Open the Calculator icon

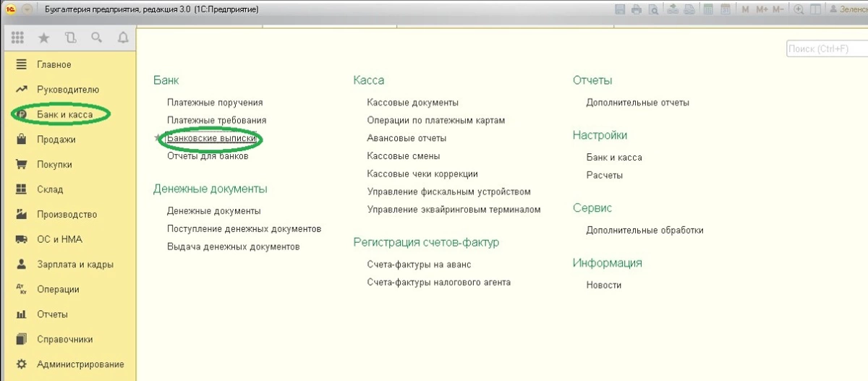[708, 9]
